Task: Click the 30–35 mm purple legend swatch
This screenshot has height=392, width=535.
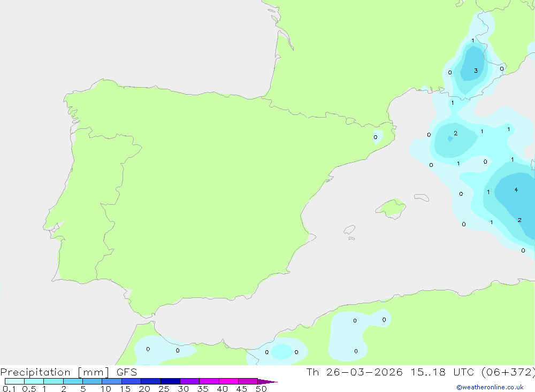Action: [189, 381]
